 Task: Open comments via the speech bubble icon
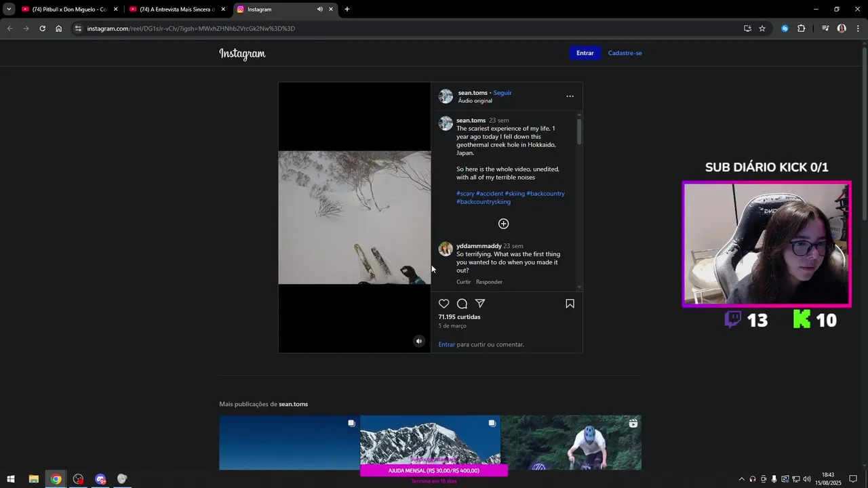[x=462, y=304]
